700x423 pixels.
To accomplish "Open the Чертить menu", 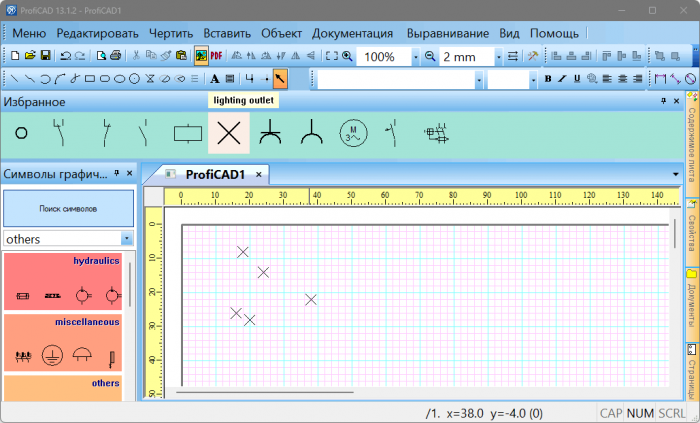I will coord(171,33).
